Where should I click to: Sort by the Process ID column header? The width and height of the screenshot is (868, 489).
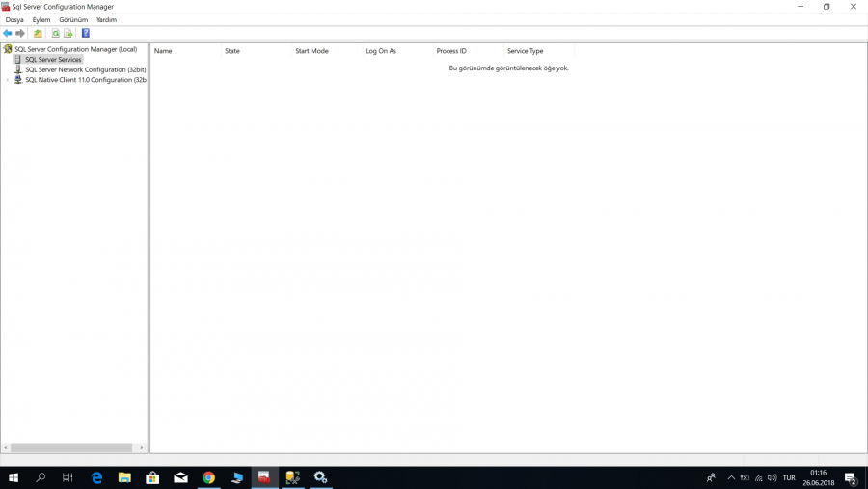pyautogui.click(x=469, y=51)
